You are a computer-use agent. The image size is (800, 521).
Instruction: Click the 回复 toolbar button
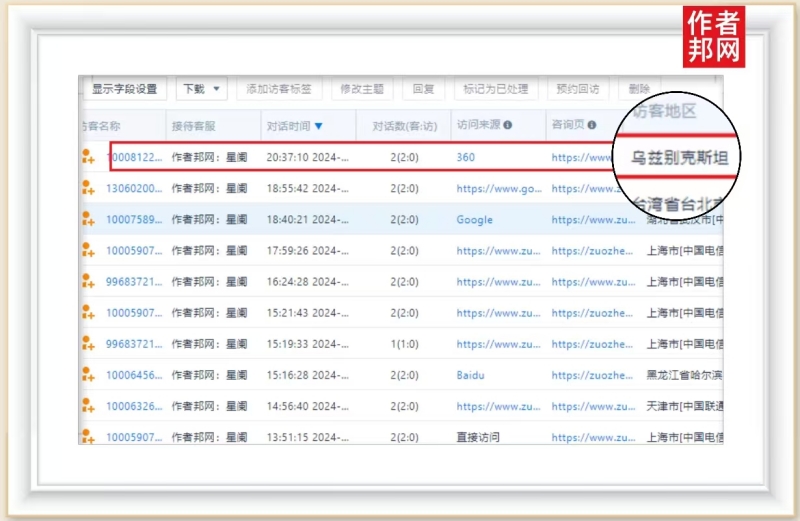[x=424, y=89]
